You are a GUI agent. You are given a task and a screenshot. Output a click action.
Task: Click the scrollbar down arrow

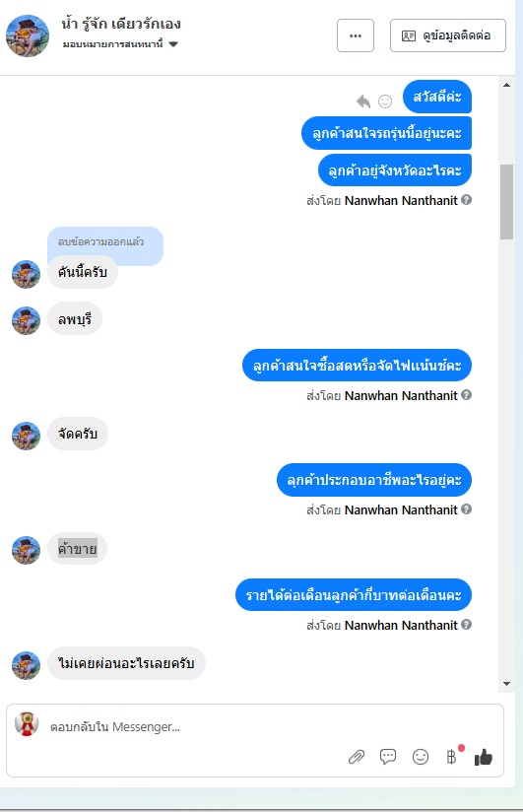click(x=506, y=684)
